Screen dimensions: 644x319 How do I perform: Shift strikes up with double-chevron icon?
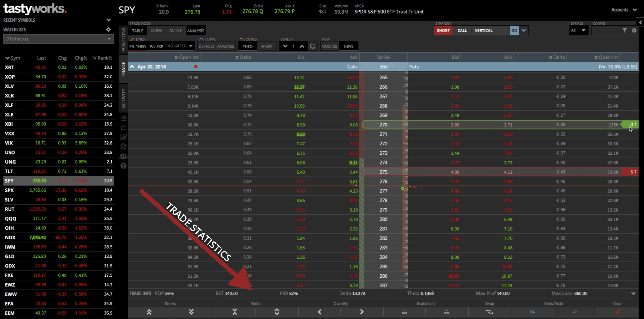click(149, 312)
